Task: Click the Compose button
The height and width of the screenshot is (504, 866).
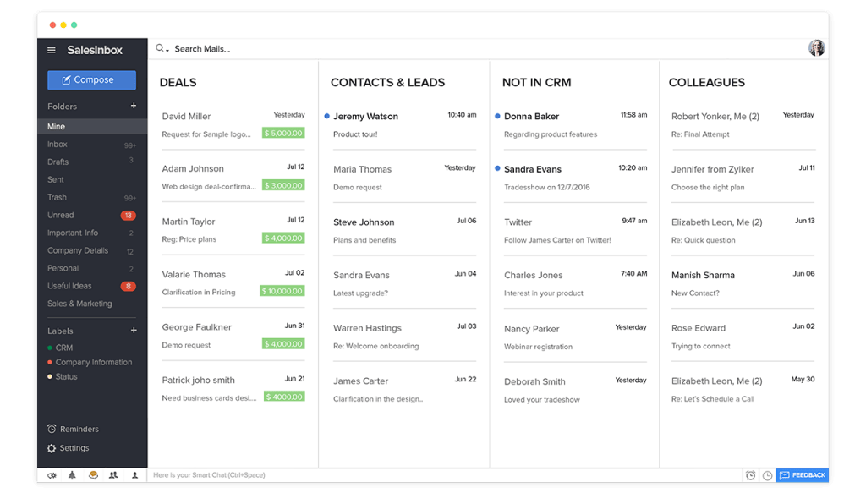Action: point(91,79)
